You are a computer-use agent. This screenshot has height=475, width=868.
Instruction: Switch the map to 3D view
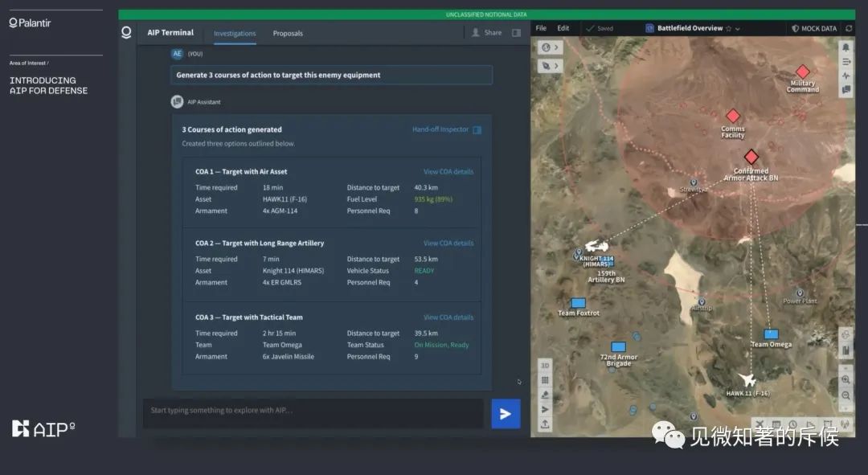coord(545,366)
